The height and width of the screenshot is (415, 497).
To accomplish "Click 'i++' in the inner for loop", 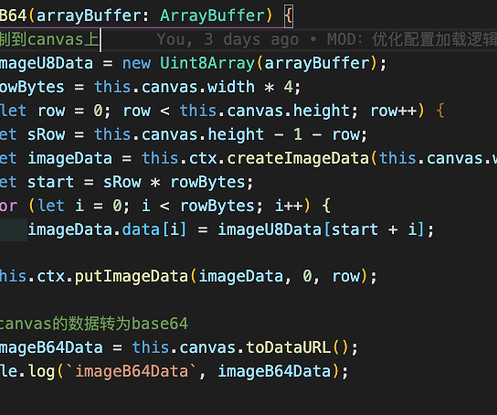I will coord(289,206).
